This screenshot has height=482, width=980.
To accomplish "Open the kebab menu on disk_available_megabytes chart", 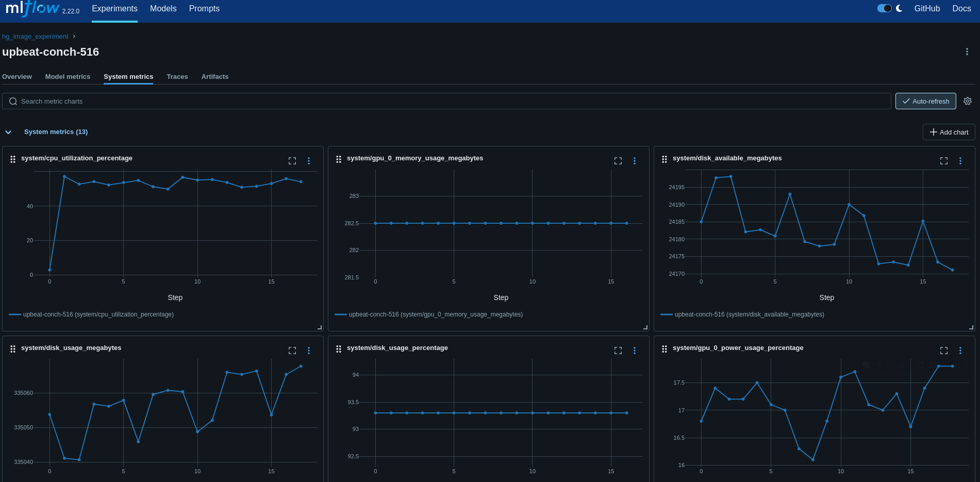I will (960, 161).
